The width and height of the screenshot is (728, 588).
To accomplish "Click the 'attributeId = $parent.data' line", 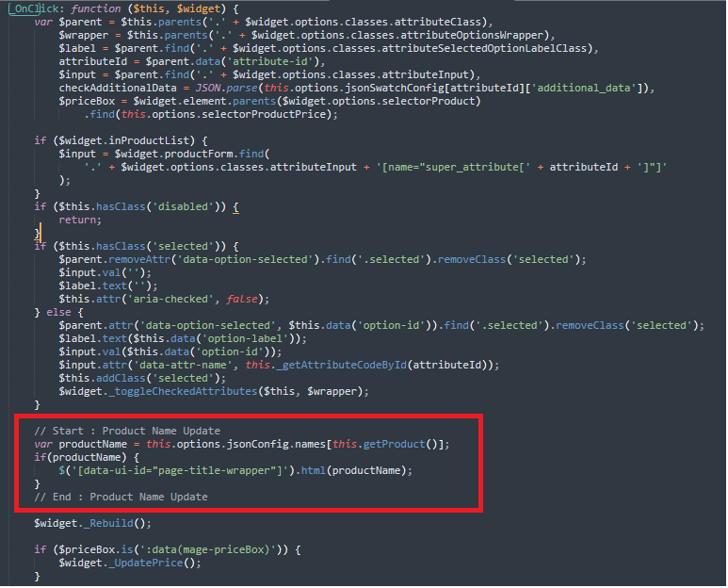I will [192, 62].
